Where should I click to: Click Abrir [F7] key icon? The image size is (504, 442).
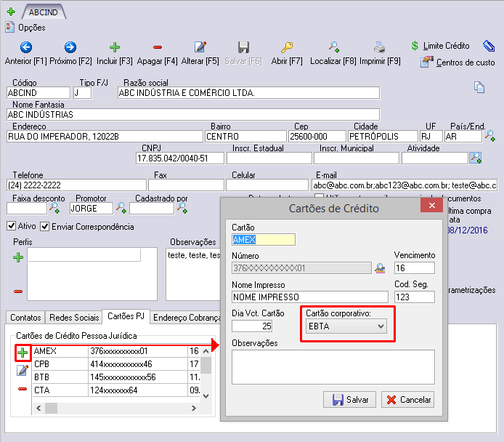pyautogui.click(x=287, y=47)
